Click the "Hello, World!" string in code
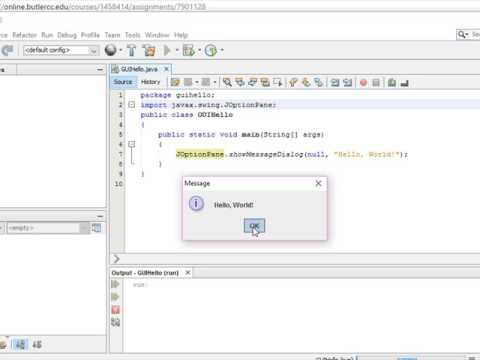 367,154
